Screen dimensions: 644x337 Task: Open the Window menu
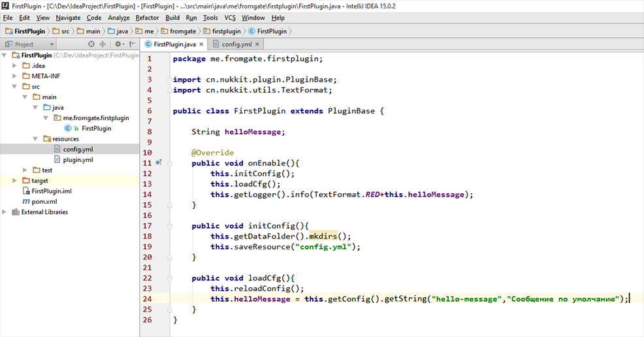[253, 18]
